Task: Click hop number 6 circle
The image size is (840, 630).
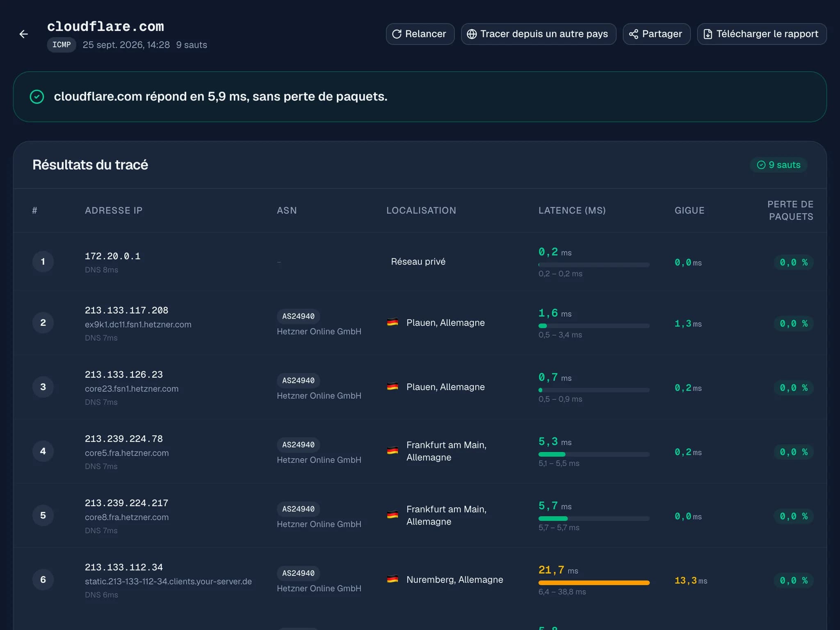Action: point(43,580)
